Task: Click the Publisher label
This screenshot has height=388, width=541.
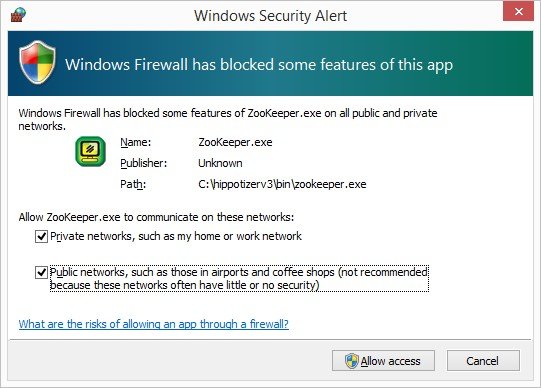Action: click(144, 163)
